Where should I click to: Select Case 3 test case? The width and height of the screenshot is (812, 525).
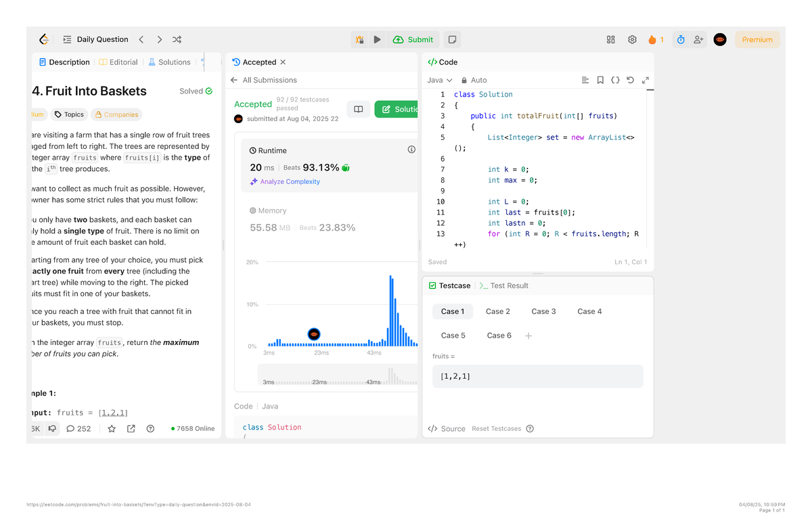tap(543, 311)
